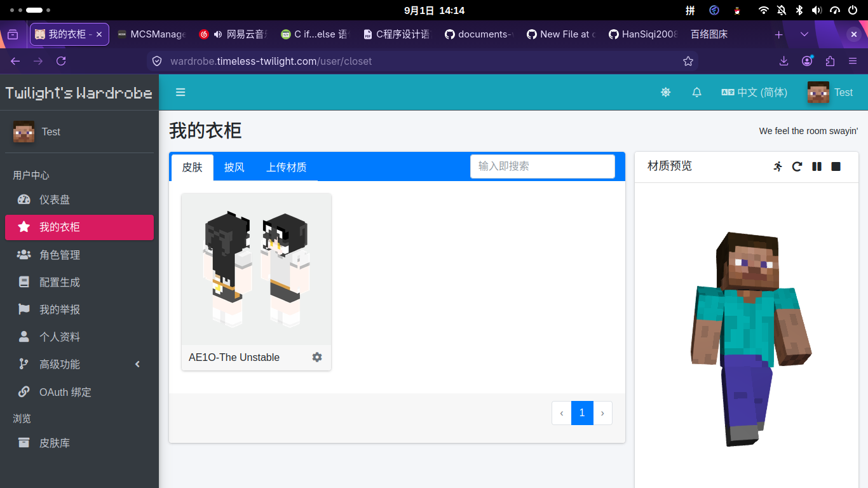Switch to the MCSManager browser tab
Viewport: 868px width, 488px height.
tap(153, 34)
